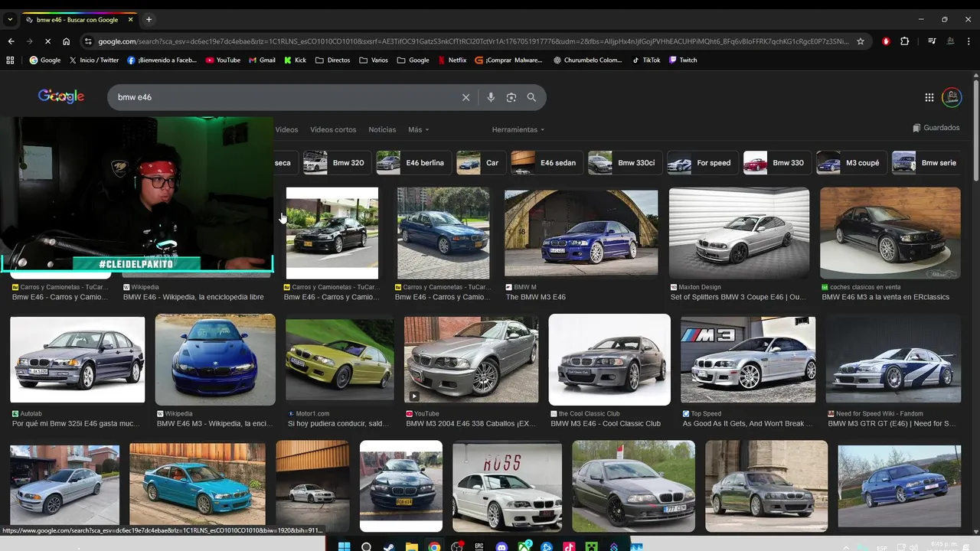Open the browser home page

67,41
